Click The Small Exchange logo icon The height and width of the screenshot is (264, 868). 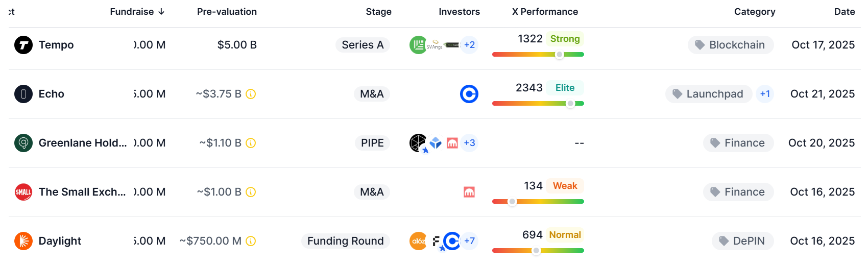(x=23, y=192)
